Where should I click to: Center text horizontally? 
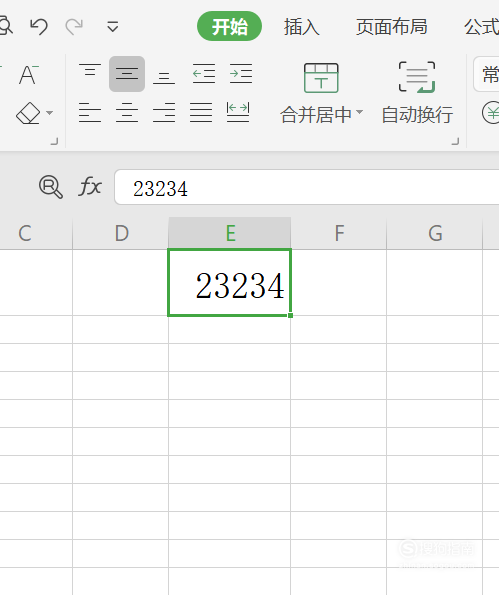click(127, 113)
